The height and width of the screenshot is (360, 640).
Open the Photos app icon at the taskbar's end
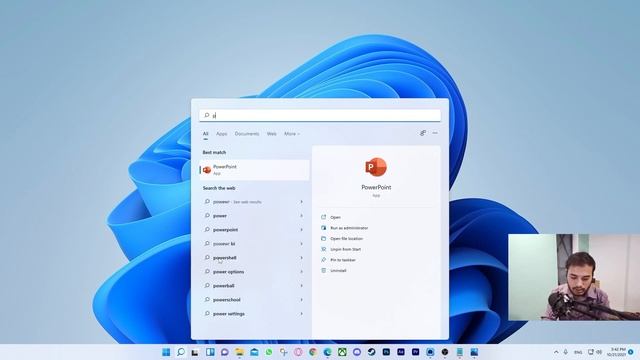[474, 352]
